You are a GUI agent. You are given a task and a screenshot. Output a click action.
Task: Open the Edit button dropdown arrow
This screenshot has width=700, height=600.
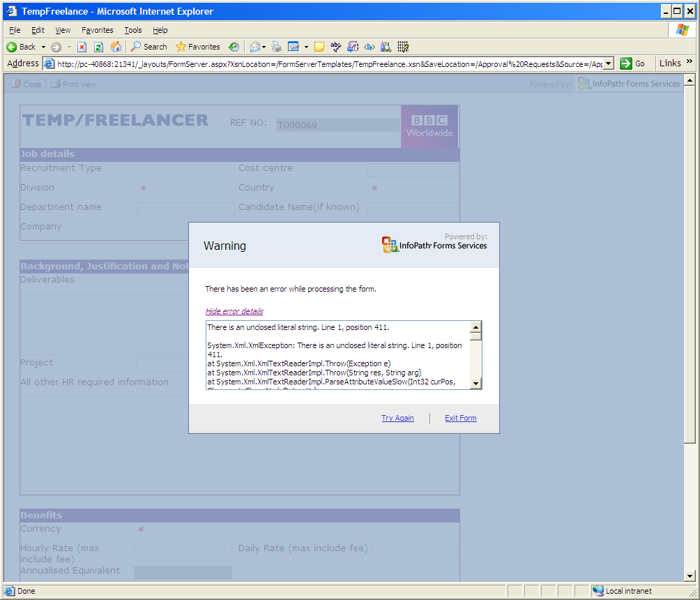[x=306, y=47]
